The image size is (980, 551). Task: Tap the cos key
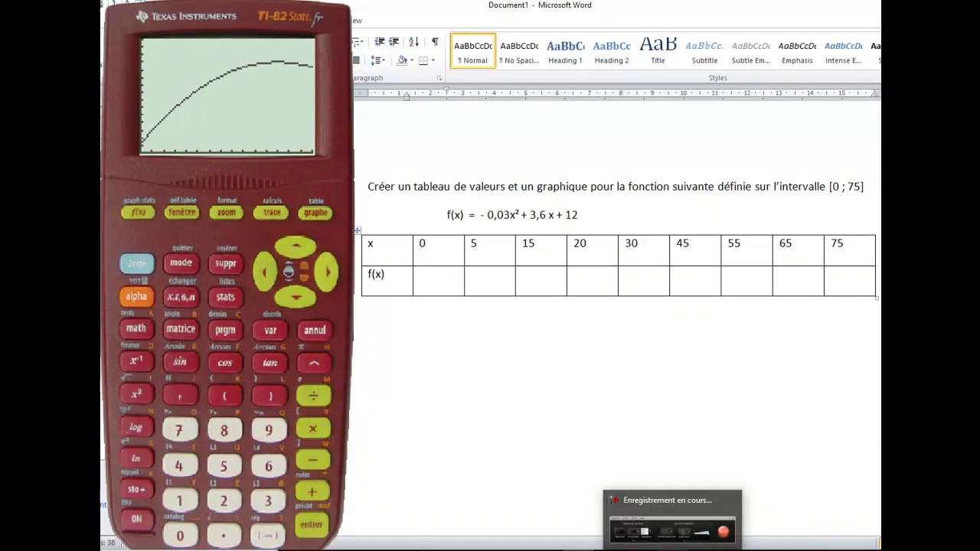point(224,363)
